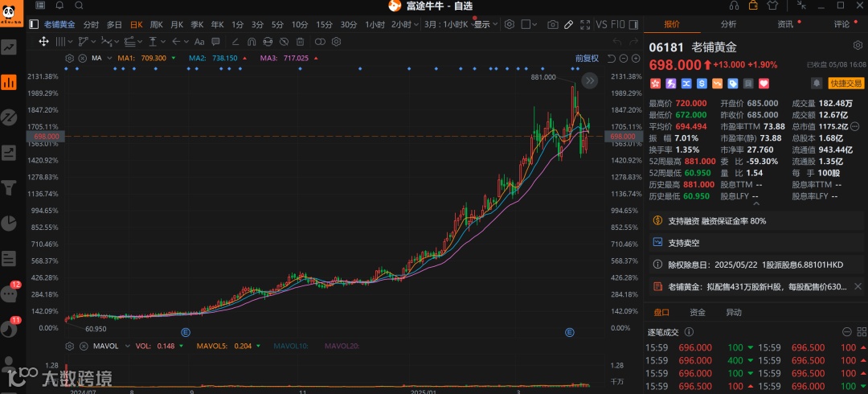Screen dimensions: 868x394
Task: Toggle the left panel layout icon beside 老铺黄金
Action: [34, 24]
